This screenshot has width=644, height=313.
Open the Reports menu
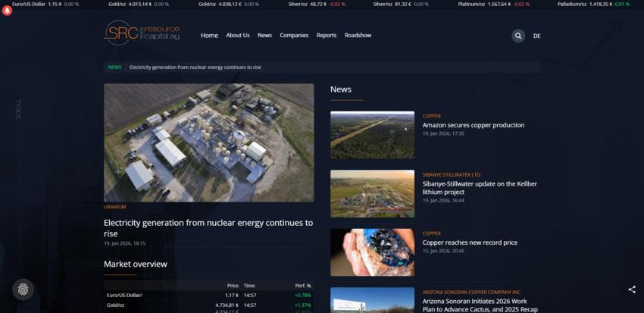[327, 36]
